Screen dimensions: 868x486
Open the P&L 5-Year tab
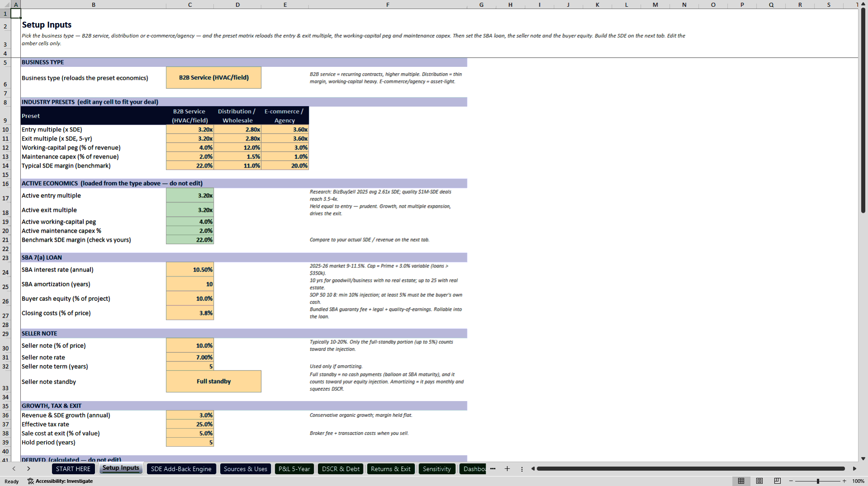click(x=294, y=469)
